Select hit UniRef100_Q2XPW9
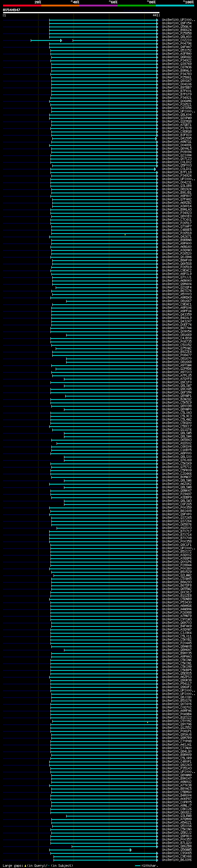197x868 pixels. click(x=177, y=118)
